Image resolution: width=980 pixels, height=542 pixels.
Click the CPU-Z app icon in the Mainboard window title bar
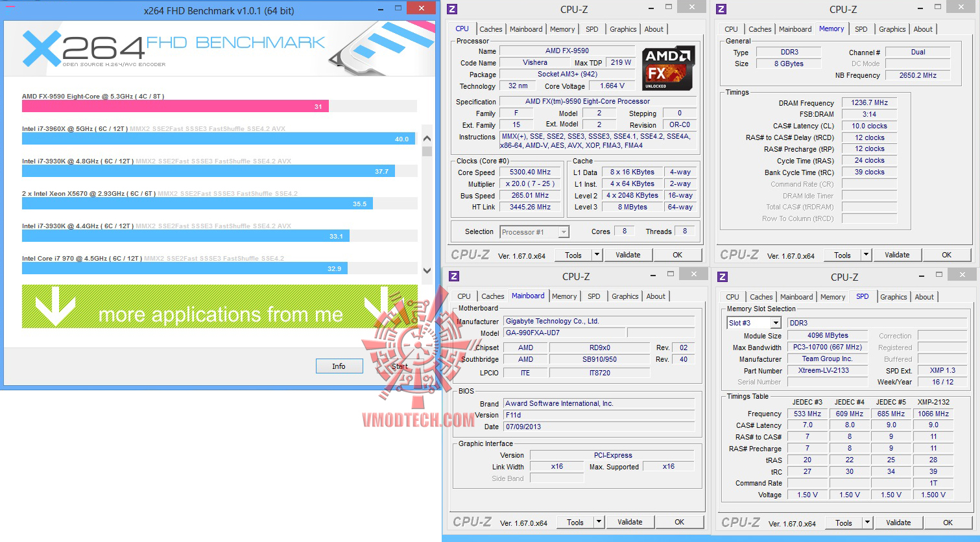[454, 276]
